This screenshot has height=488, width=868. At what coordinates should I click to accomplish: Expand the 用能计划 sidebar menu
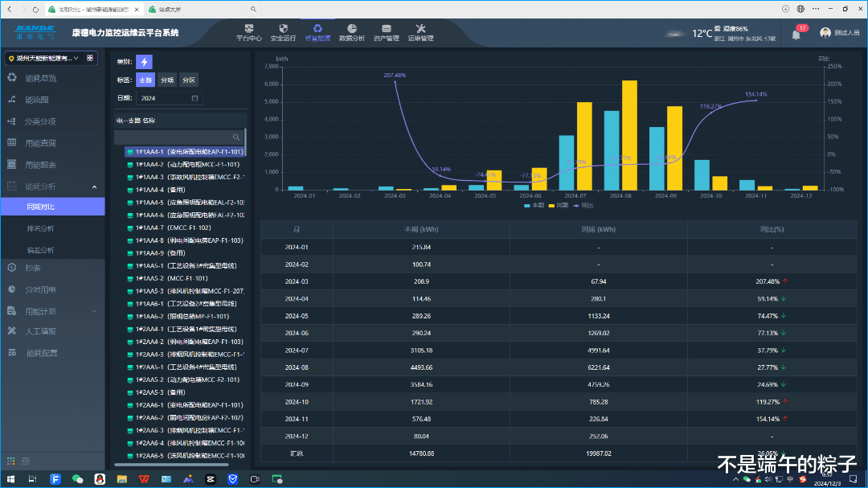52,311
